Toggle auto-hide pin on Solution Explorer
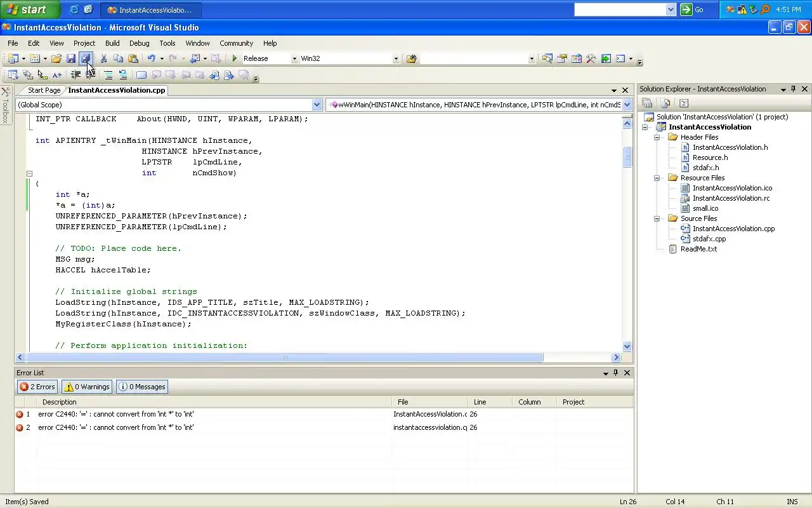The width and height of the screenshot is (812, 508). point(794,89)
